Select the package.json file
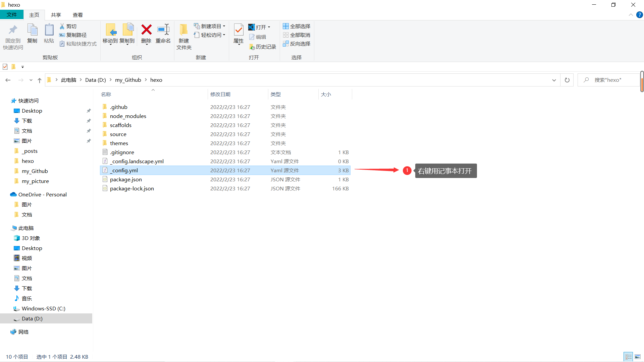Screen dimensions: 644x362 click(225, 179)
